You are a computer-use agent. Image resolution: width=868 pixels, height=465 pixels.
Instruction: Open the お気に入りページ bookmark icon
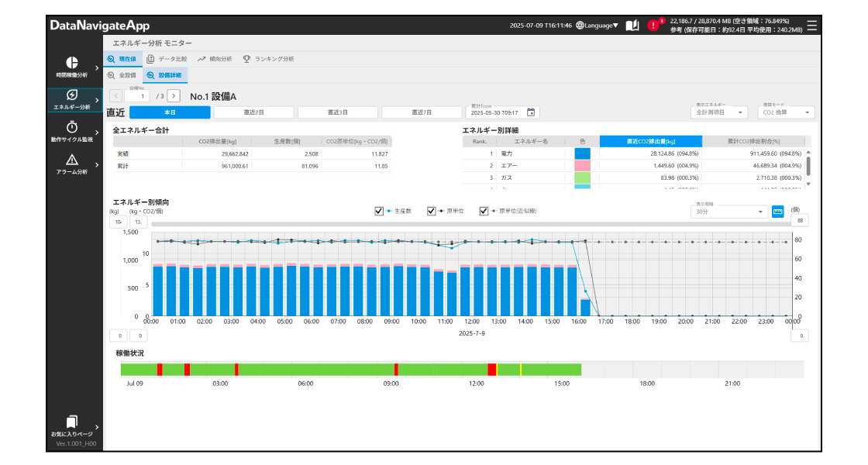pyautogui.click(x=71, y=422)
